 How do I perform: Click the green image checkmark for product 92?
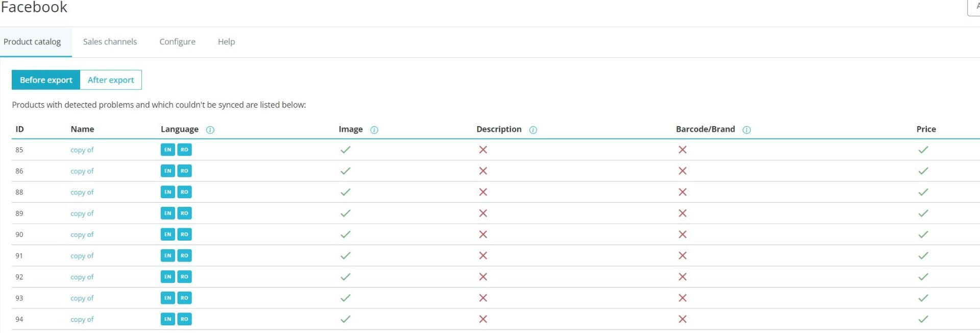click(346, 277)
